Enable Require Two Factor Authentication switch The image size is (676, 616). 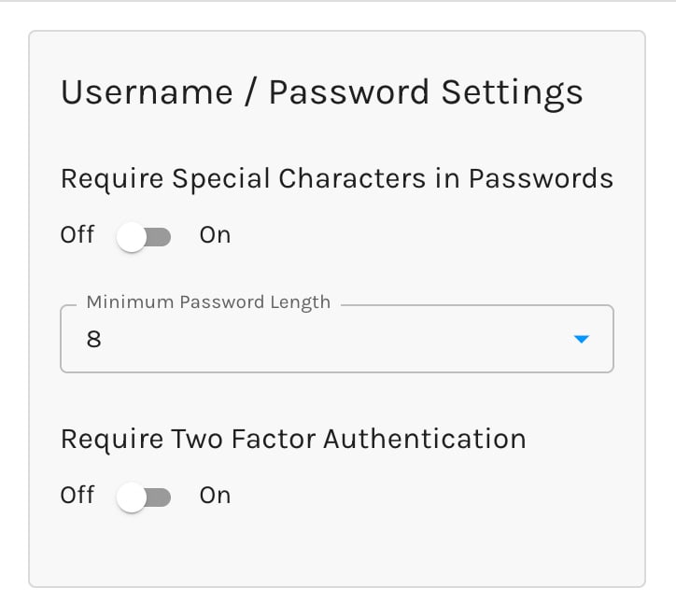pos(145,497)
